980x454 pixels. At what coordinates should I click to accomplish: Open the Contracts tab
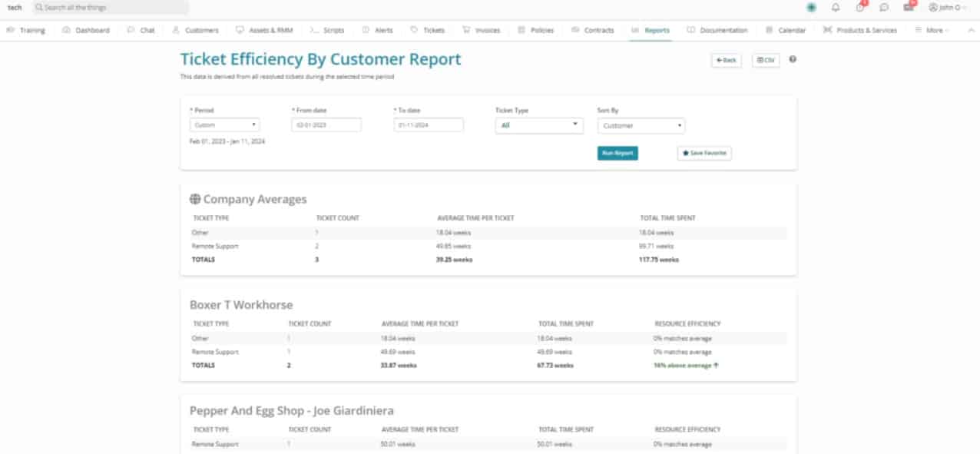click(593, 31)
